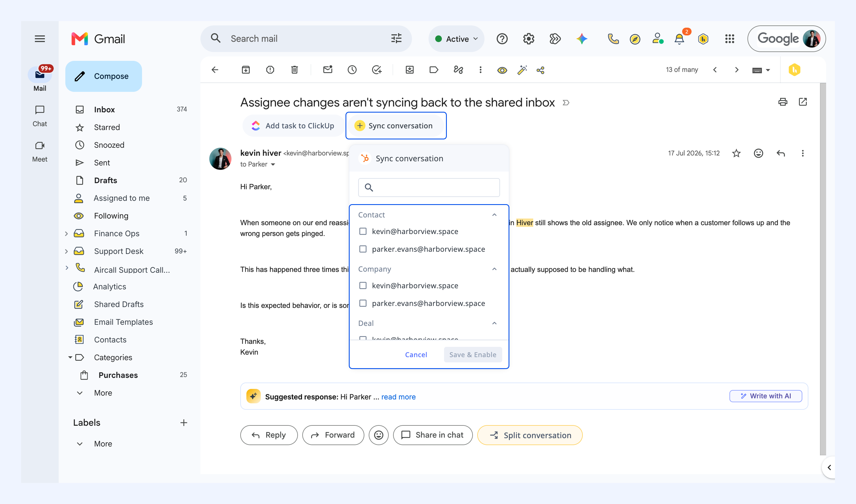Click the Move to icon
This screenshot has width=856, height=504.
pos(409,70)
